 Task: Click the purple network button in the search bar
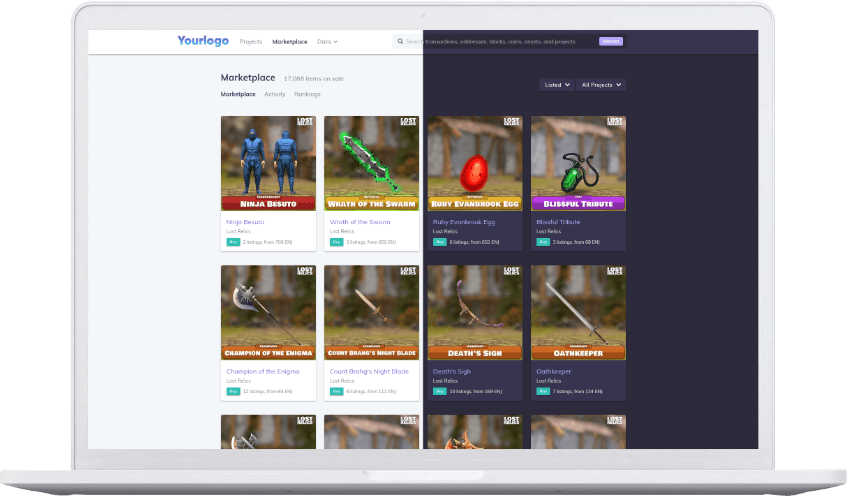pos(611,41)
